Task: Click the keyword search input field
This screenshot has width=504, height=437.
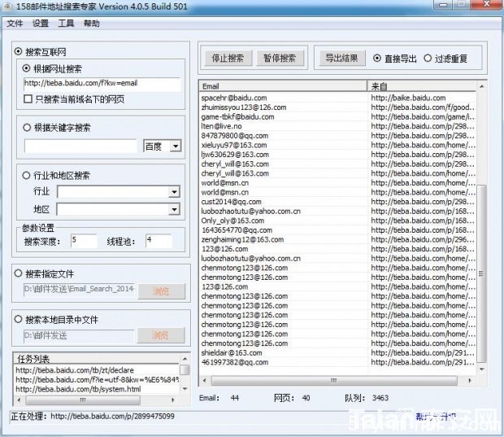Action: pos(80,146)
